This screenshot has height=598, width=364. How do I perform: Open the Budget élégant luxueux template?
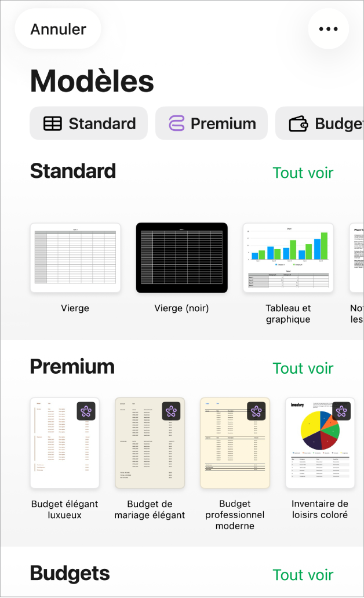click(x=64, y=443)
